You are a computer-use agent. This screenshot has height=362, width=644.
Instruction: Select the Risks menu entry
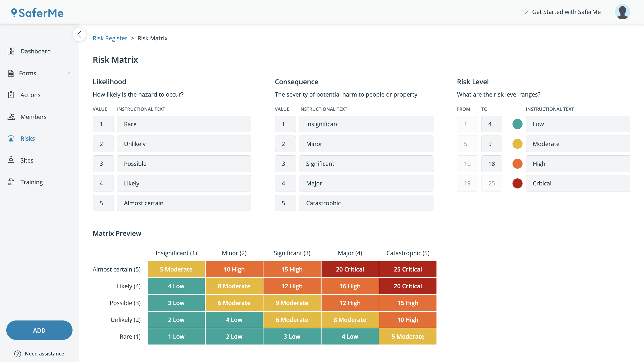pyautogui.click(x=28, y=138)
